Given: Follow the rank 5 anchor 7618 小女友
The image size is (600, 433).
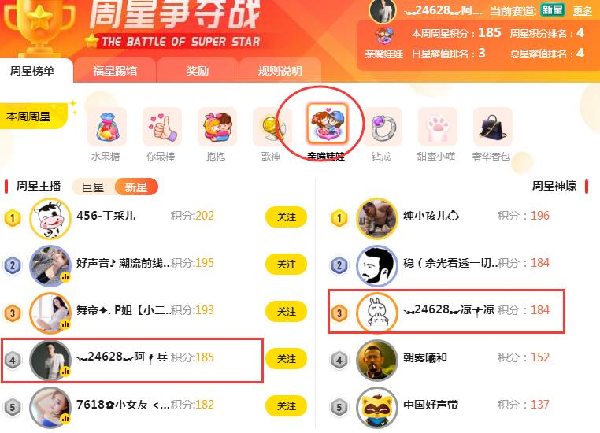Looking at the screenshot, I should [x=286, y=406].
